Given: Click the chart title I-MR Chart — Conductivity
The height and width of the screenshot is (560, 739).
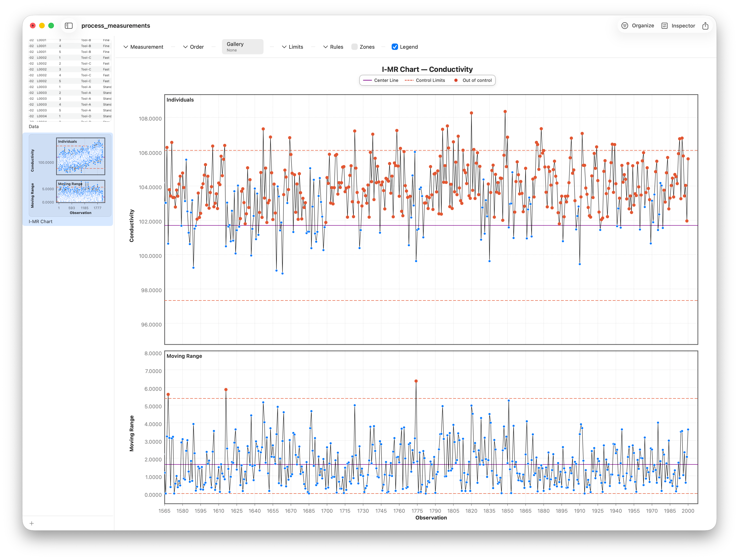Looking at the screenshot, I should 427,69.
